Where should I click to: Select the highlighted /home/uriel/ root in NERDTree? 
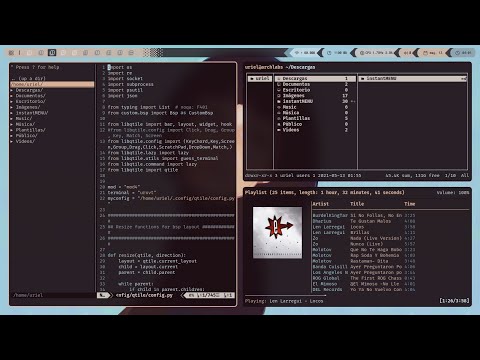click(52, 84)
